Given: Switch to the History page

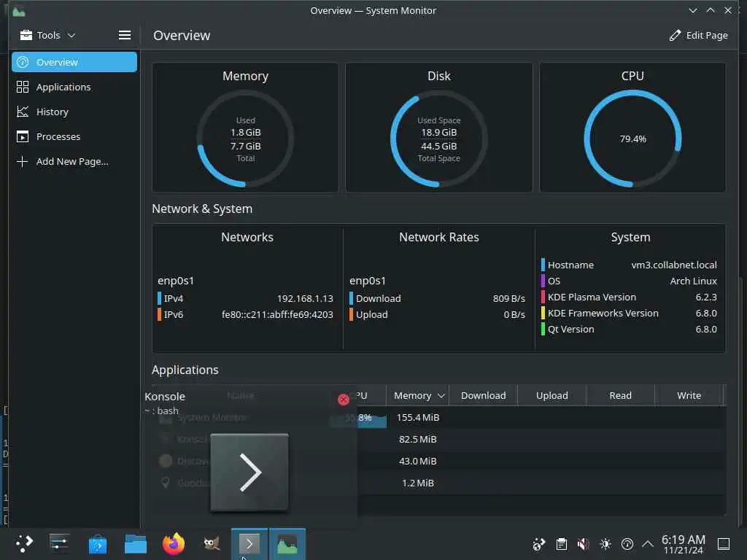Looking at the screenshot, I should coord(74,112).
